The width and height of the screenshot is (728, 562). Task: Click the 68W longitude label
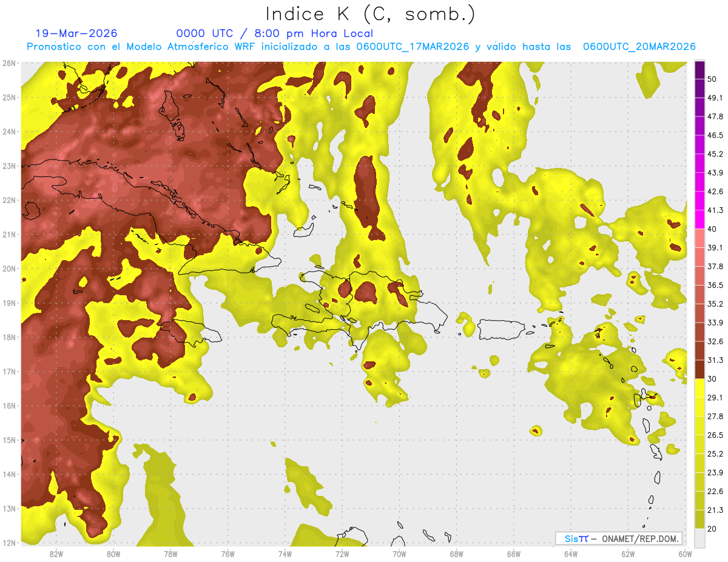click(x=456, y=554)
